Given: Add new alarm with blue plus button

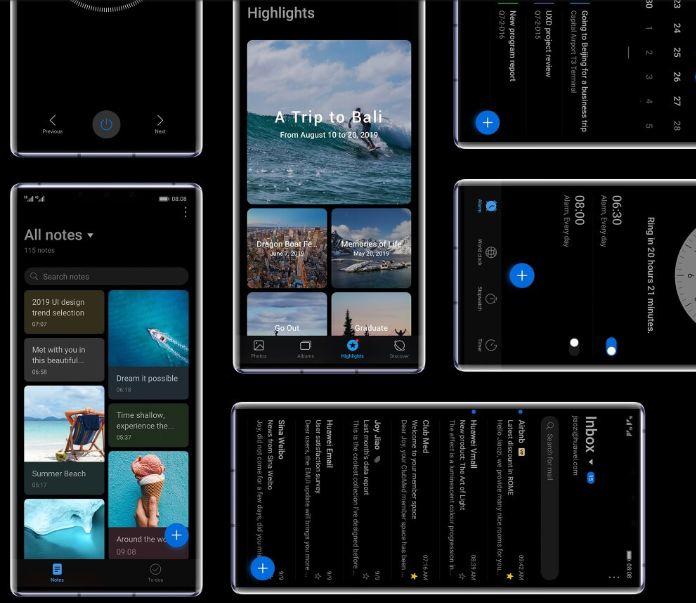Looking at the screenshot, I should pyautogui.click(x=522, y=276).
